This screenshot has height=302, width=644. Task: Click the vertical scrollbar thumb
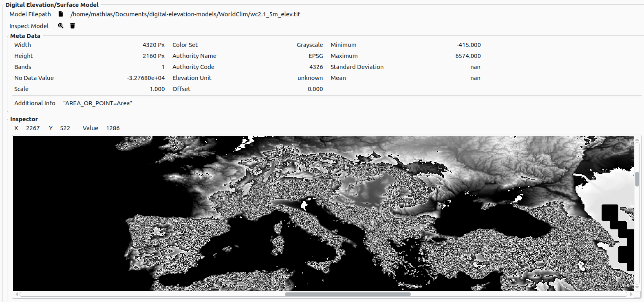tap(637, 179)
